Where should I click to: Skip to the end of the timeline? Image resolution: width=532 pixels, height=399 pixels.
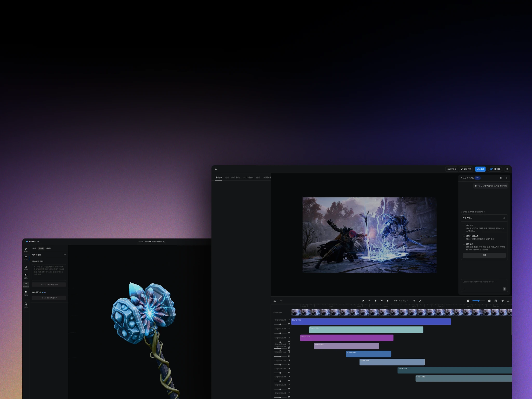(x=388, y=301)
